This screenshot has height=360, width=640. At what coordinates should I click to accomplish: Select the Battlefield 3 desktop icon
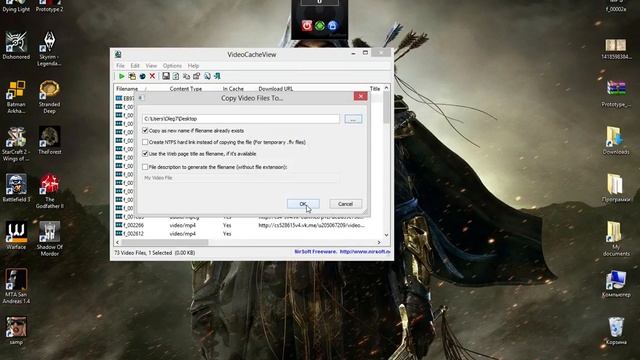coord(16,188)
